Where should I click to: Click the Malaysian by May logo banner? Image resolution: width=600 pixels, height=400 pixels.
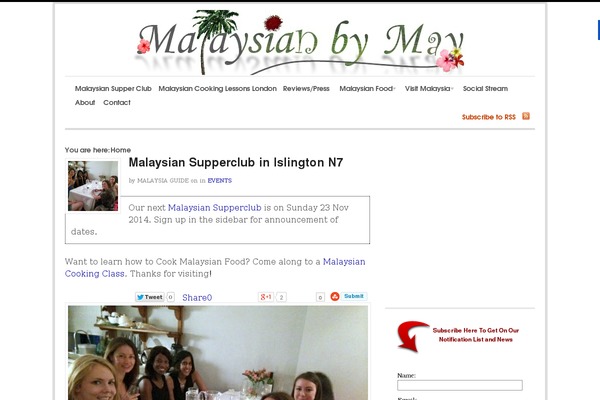(x=300, y=42)
